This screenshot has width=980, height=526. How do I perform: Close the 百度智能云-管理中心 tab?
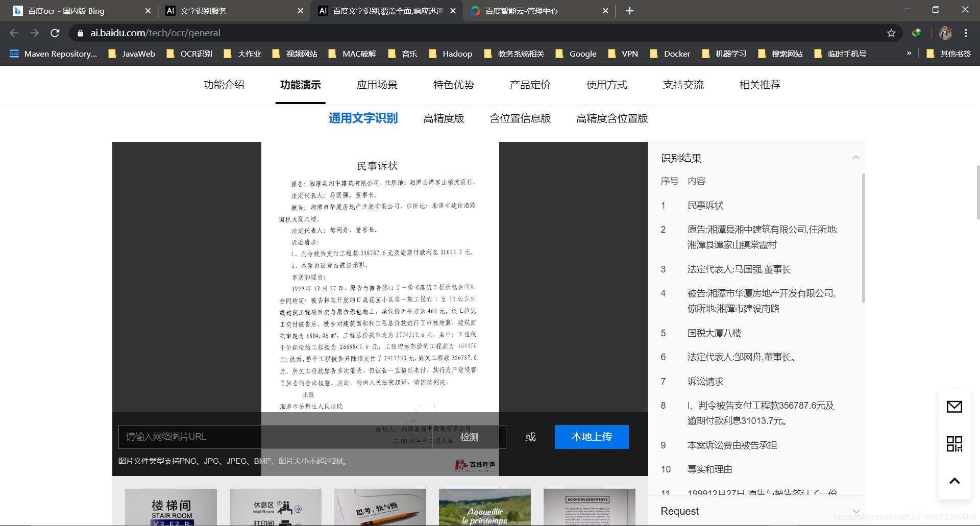click(605, 11)
